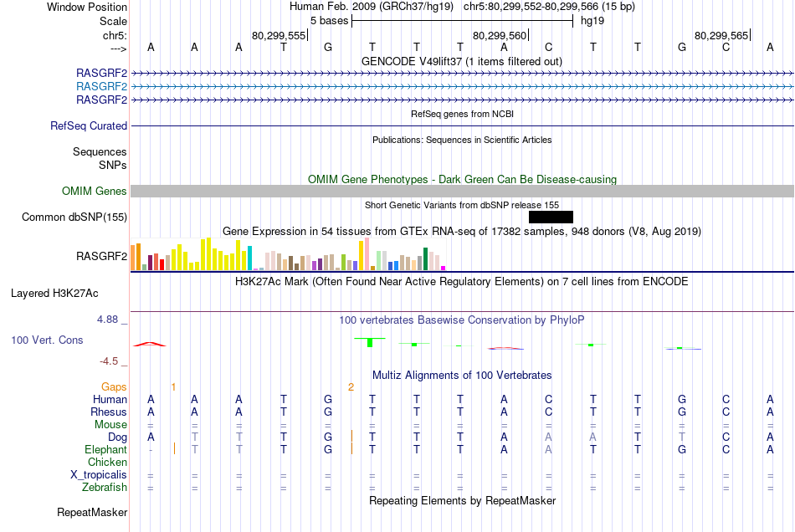Click the 5 bases scale bar
This screenshot has width=795, height=532.
click(x=462, y=21)
